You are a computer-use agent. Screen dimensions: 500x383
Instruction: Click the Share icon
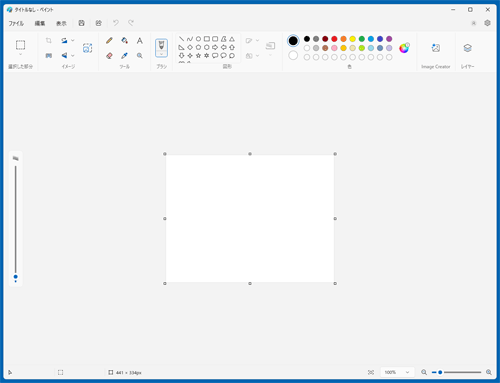[98, 23]
